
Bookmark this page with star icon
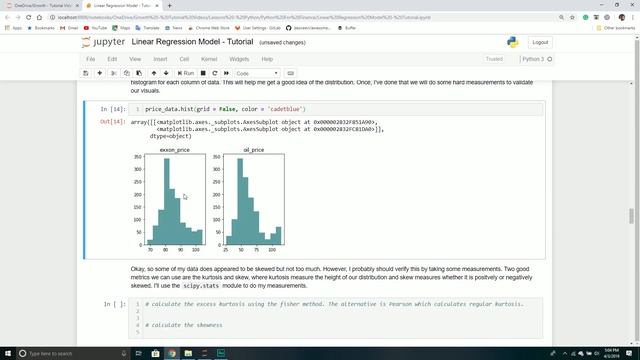(x=572, y=18)
